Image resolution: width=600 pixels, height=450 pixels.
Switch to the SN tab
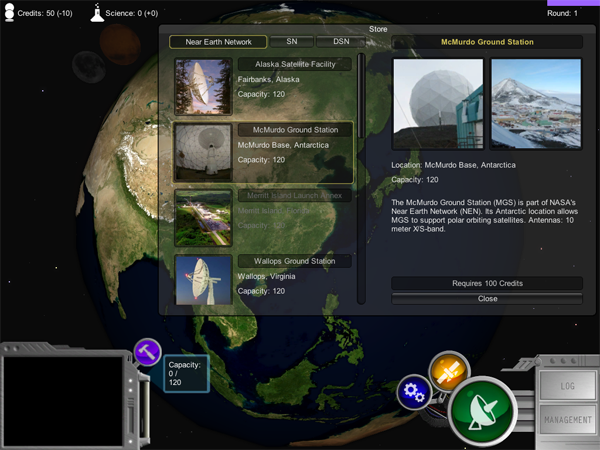pos(292,41)
